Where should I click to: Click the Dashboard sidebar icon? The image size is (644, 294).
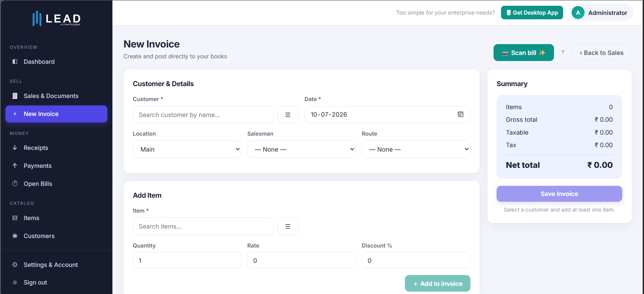pyautogui.click(x=15, y=62)
